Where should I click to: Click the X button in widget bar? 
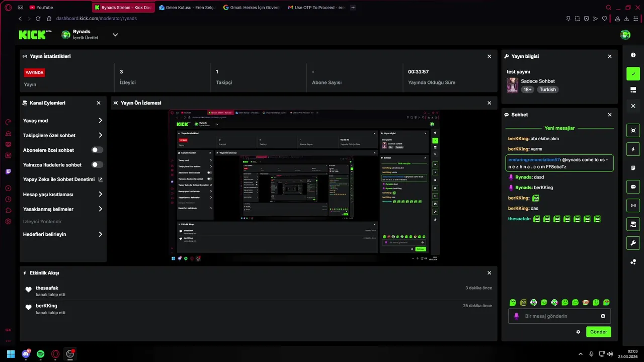[633, 106]
